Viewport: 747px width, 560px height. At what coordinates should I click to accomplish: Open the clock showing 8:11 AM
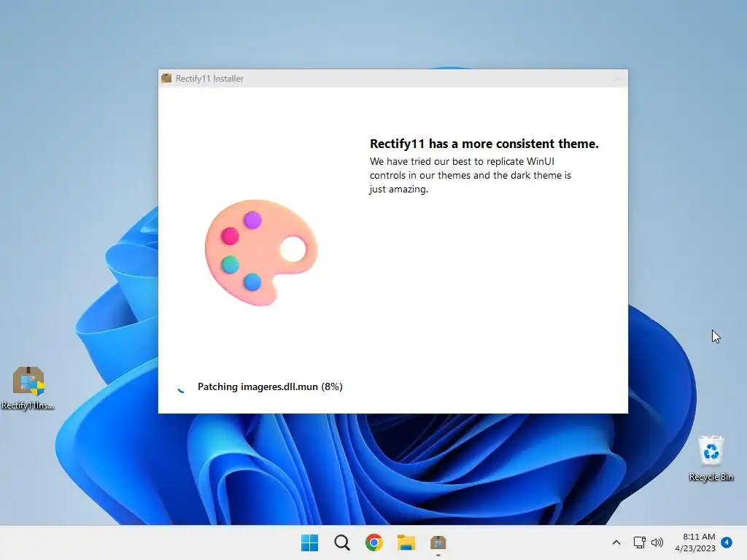695,542
